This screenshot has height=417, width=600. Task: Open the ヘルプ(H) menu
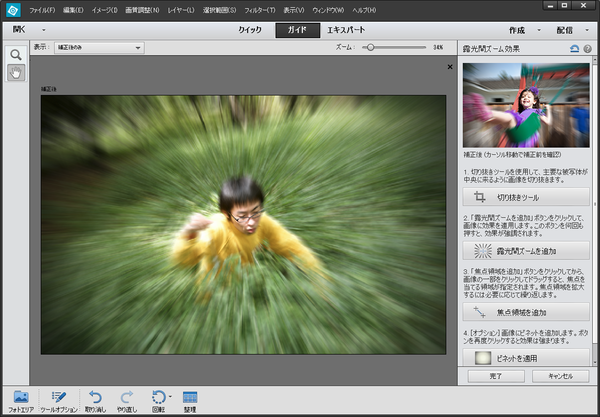pos(364,10)
